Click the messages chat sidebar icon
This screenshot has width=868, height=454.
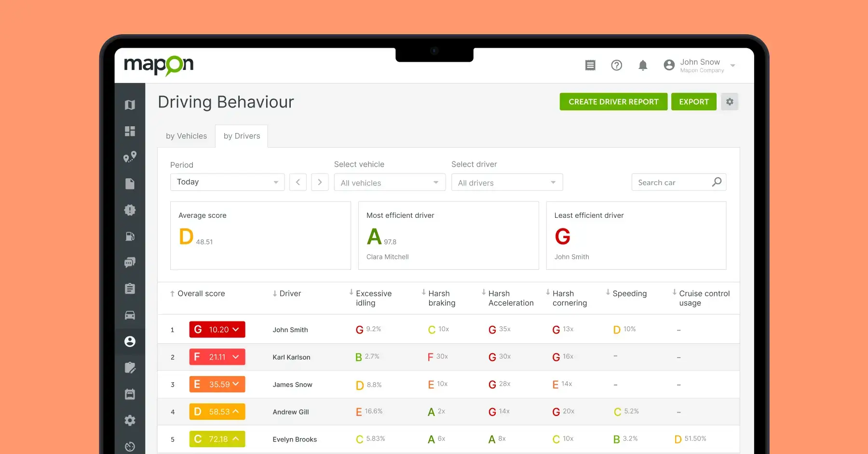[130, 263]
